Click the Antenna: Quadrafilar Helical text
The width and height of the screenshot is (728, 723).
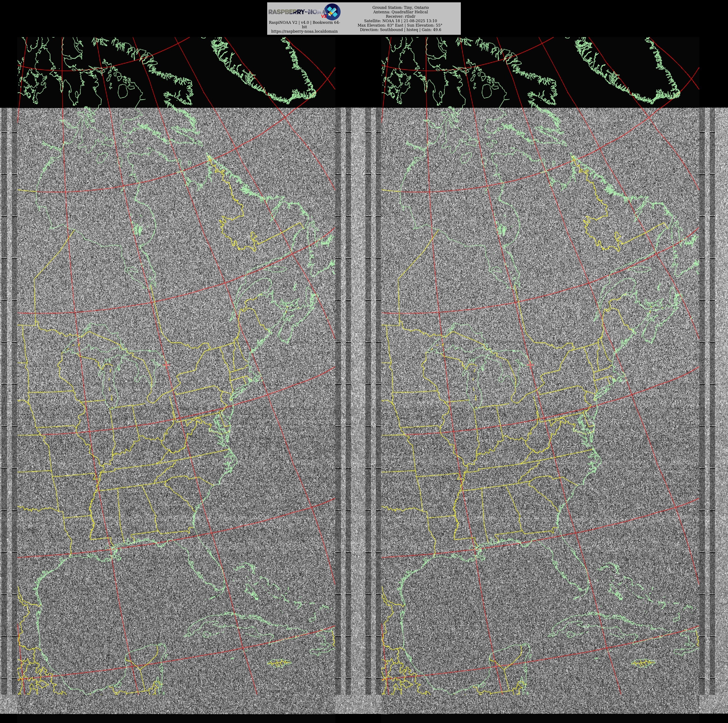[x=400, y=12]
